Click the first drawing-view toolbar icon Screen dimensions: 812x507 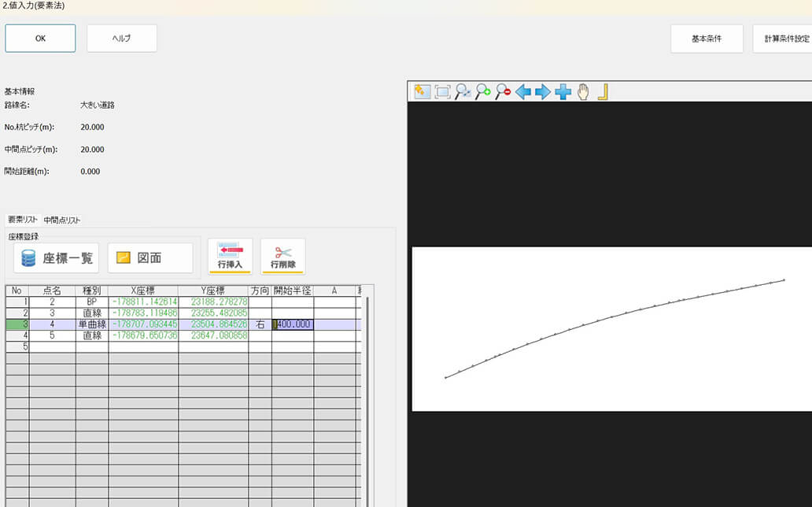coord(423,92)
